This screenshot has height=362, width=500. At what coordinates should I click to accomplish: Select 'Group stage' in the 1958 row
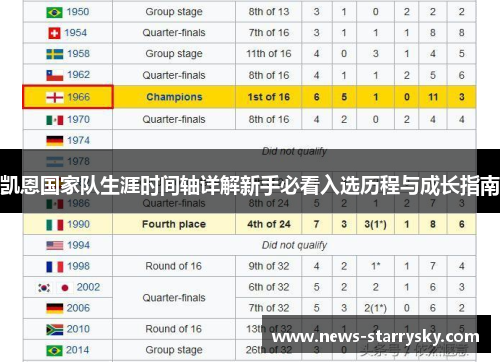[174, 54]
